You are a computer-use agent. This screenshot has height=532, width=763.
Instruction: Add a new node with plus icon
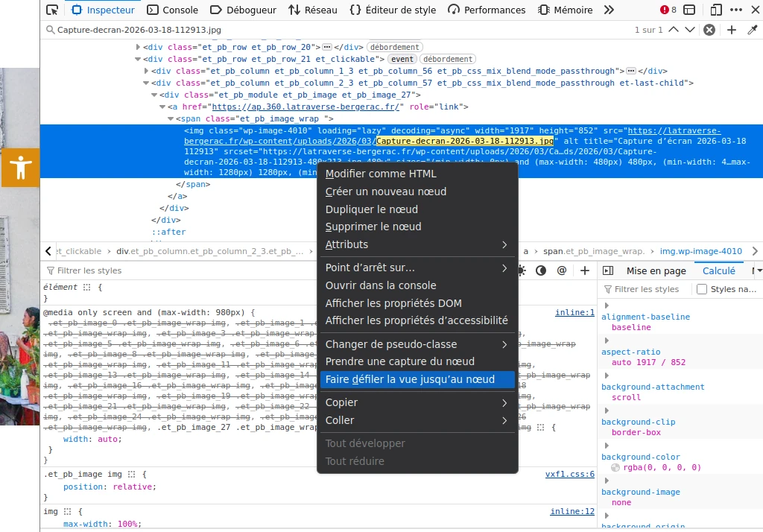point(732,30)
